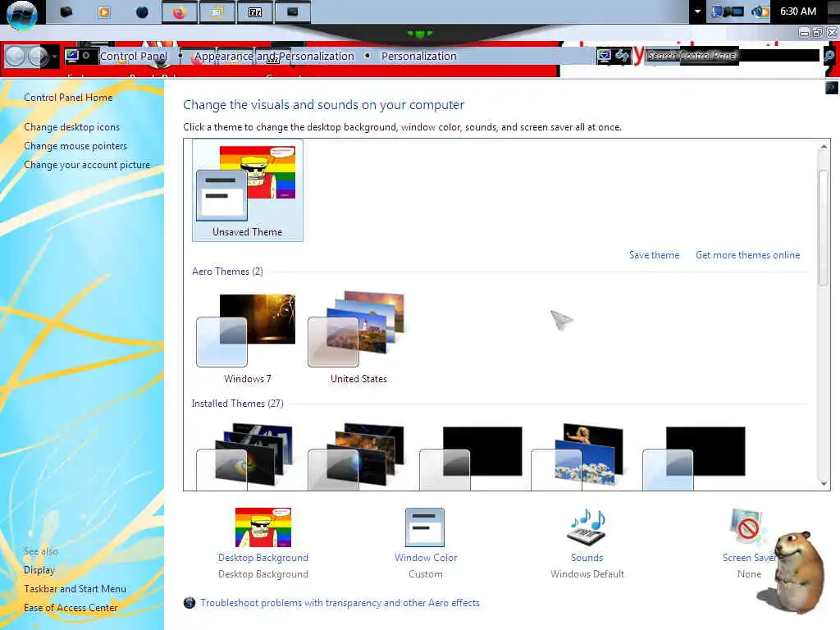Image resolution: width=840 pixels, height=630 pixels.
Task: Click Get more themes online
Action: pos(747,255)
